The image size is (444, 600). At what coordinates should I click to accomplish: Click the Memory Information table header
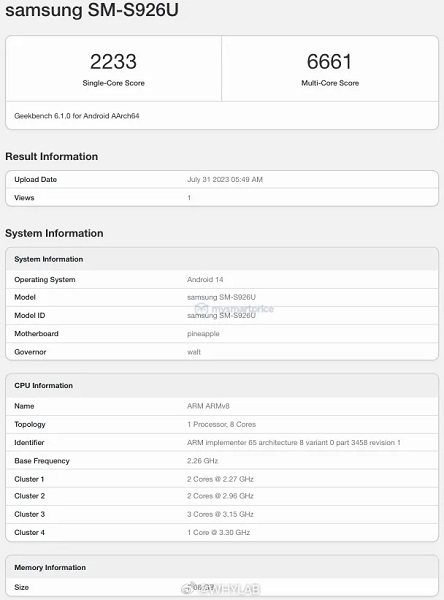(222, 567)
